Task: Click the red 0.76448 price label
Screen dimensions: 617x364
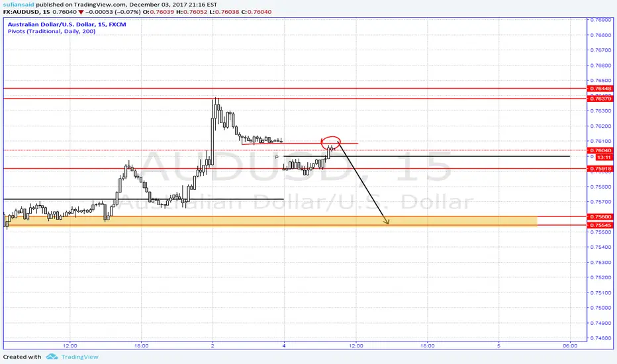Action: click(600, 89)
